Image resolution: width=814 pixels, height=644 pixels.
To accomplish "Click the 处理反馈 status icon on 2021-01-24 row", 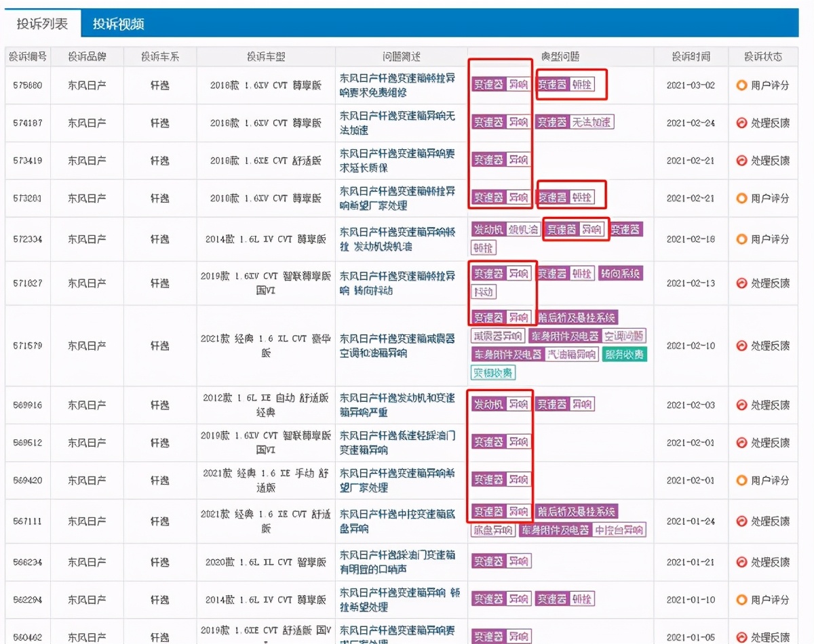I will click(742, 521).
